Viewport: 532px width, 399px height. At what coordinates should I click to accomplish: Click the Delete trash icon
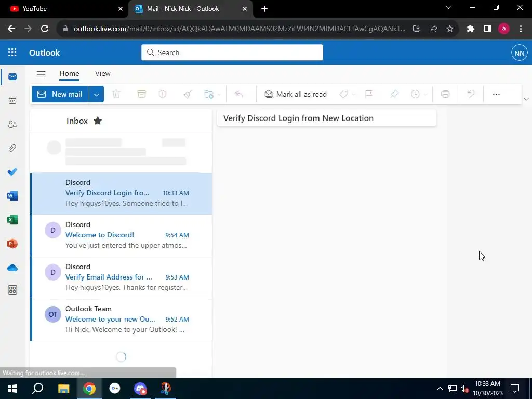(116, 94)
